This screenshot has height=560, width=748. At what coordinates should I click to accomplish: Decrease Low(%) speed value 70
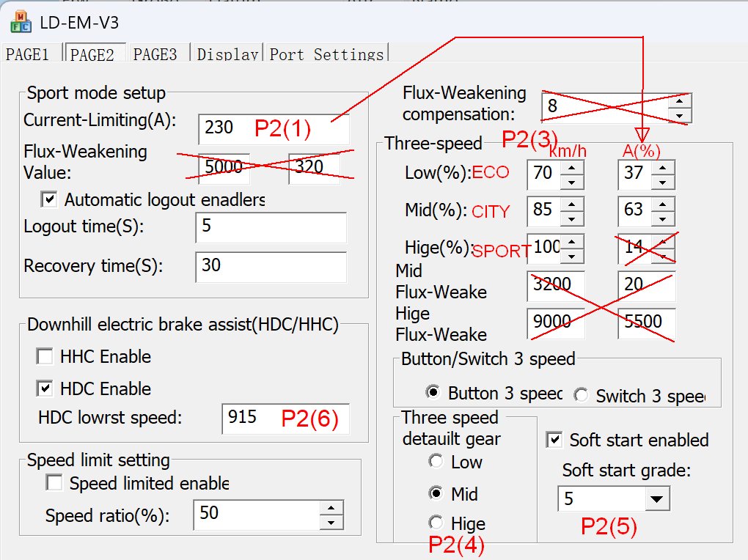coord(571,182)
